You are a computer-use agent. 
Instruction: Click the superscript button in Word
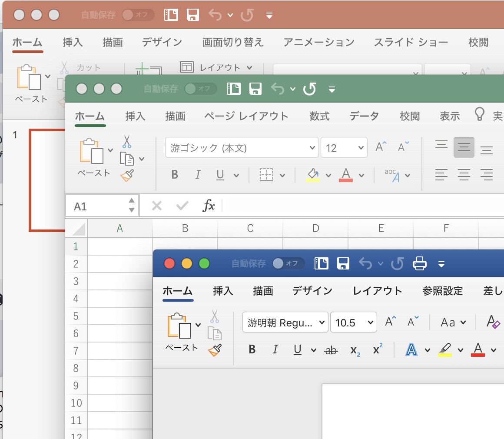pyautogui.click(x=378, y=349)
